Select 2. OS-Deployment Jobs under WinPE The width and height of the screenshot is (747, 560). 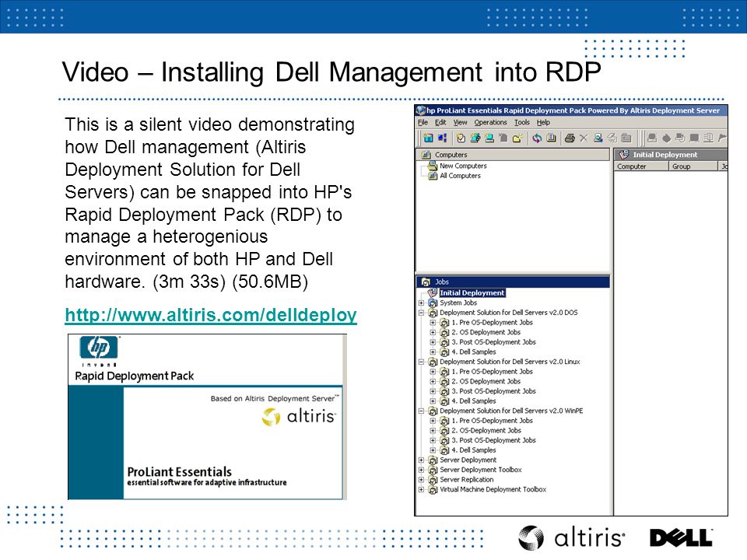486,430
